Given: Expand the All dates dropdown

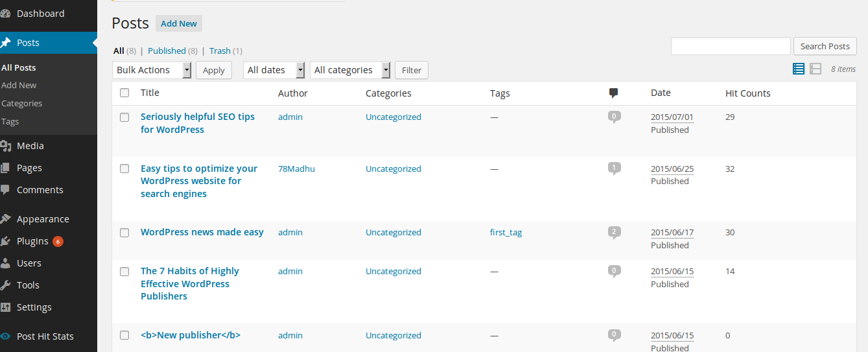Looking at the screenshot, I should click(274, 70).
